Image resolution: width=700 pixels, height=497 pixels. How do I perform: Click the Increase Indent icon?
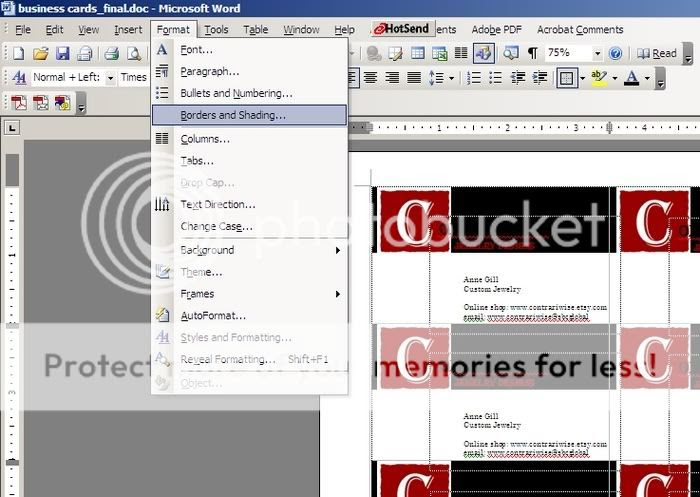(x=540, y=78)
